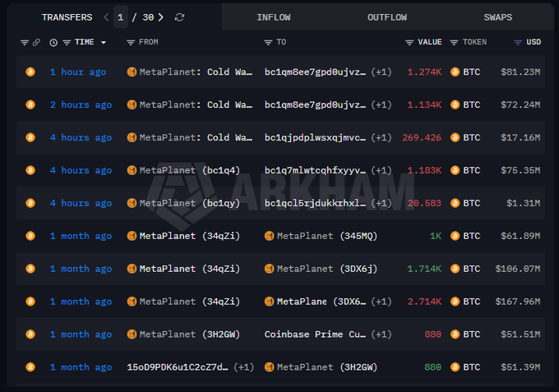Open MetaPlanet (bc1qy) sender
559x392 pixels.
(x=190, y=203)
